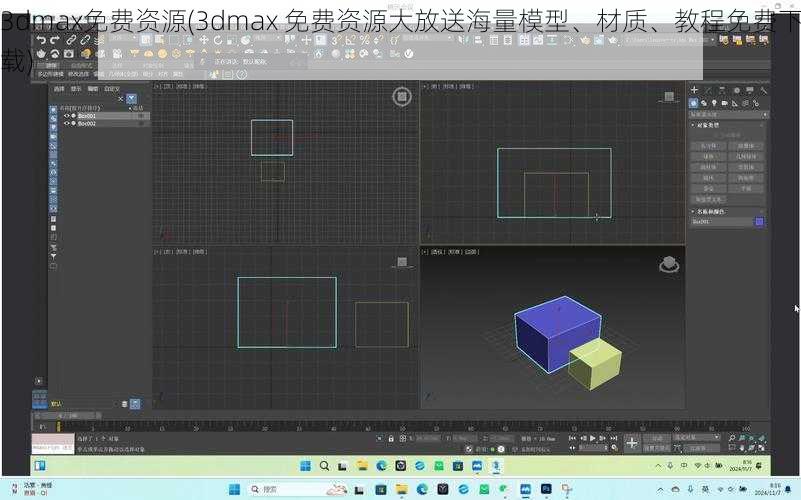Screen dimensions: 801x500
Task: Switch to Modify tab in command panel
Action: tap(708, 90)
